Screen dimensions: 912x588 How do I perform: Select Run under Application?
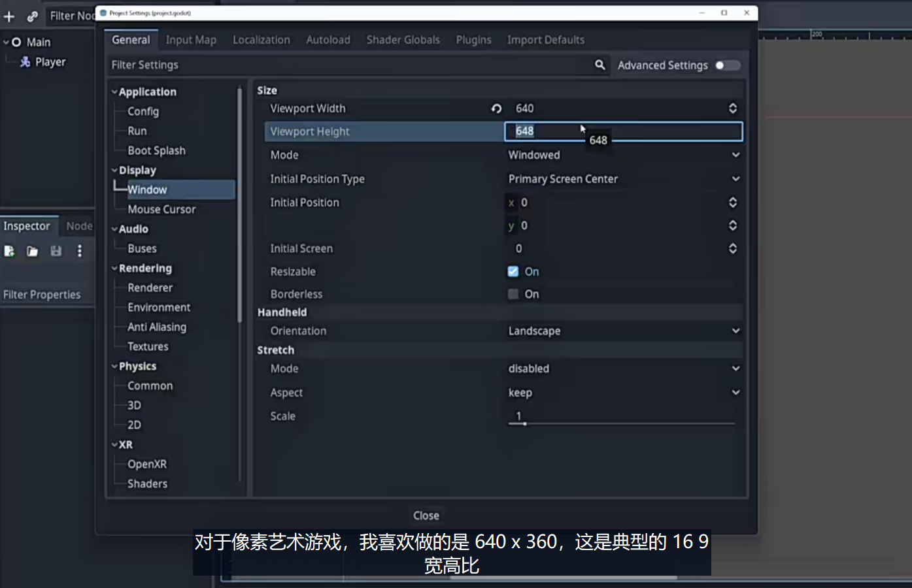pos(137,131)
